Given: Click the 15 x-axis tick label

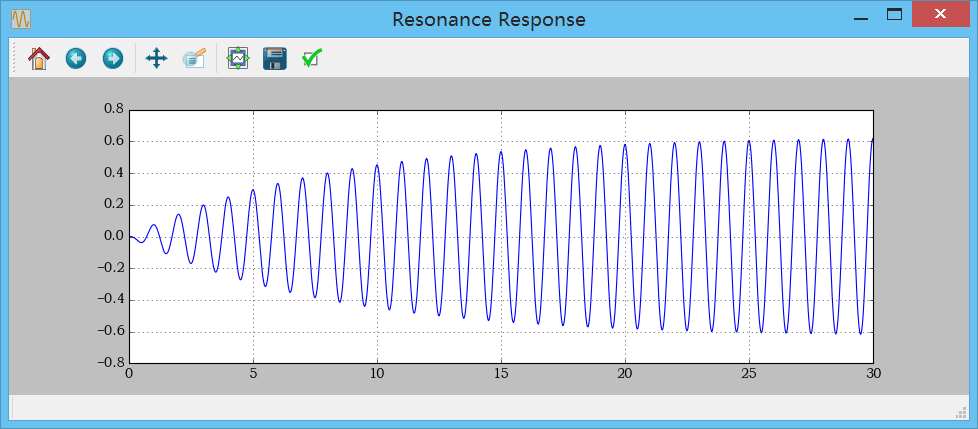Looking at the screenshot, I should click(501, 374).
